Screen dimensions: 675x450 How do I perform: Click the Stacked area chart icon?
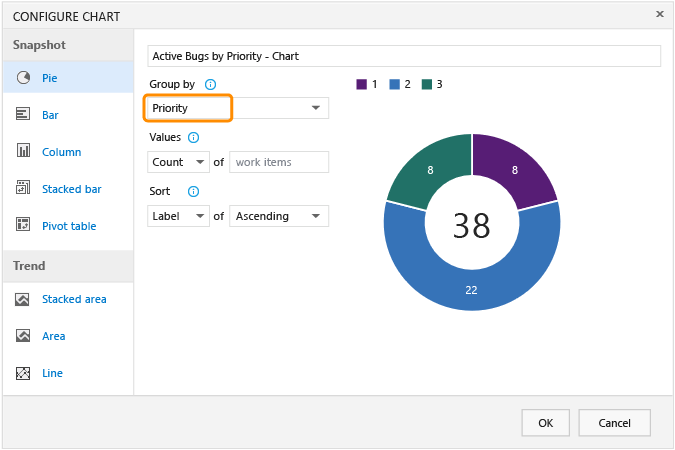22,299
